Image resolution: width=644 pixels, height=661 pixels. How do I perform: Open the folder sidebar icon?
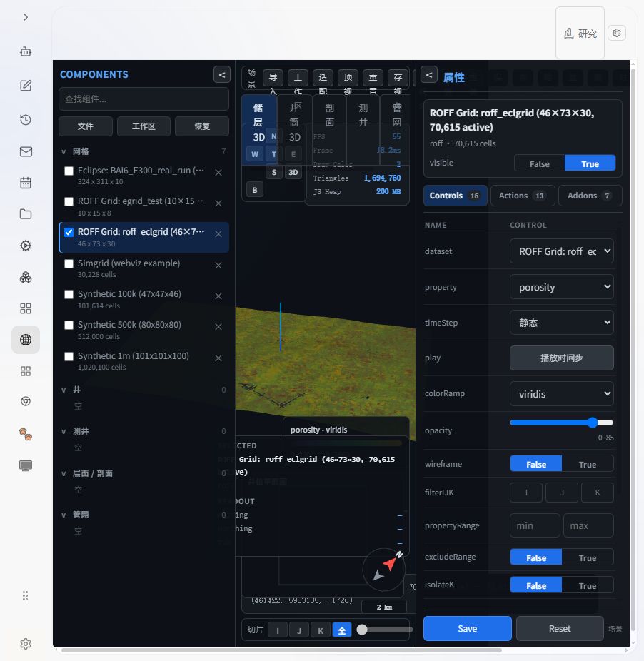coord(26,214)
